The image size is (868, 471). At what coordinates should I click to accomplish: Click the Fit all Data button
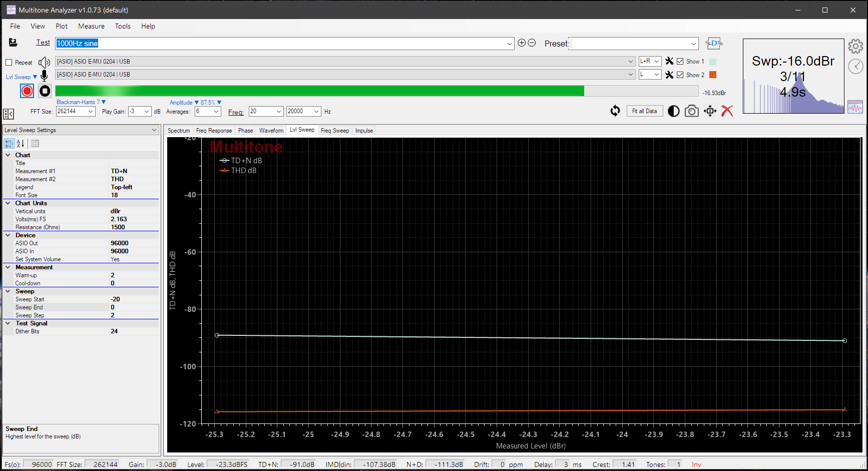(x=645, y=111)
